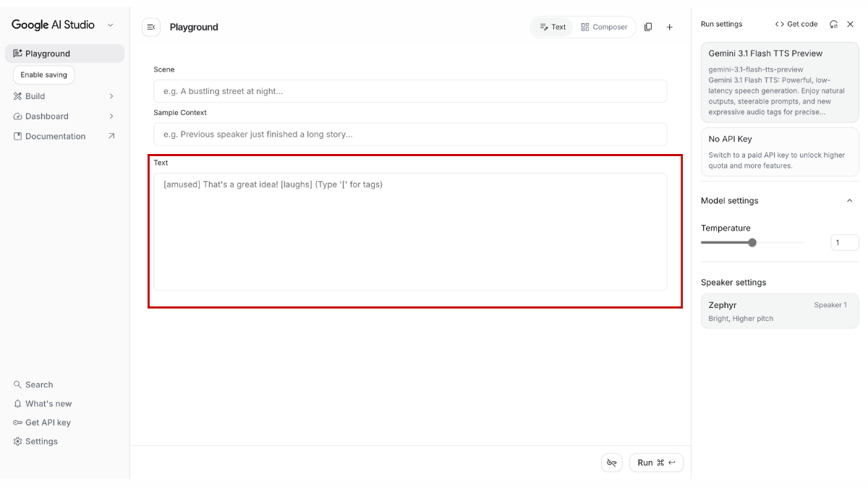Close the Run settings panel

click(851, 24)
